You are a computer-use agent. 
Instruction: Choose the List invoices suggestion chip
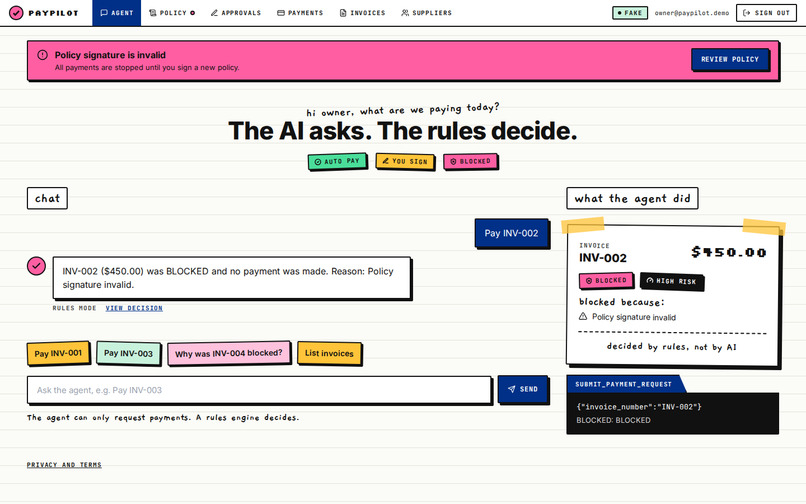329,353
